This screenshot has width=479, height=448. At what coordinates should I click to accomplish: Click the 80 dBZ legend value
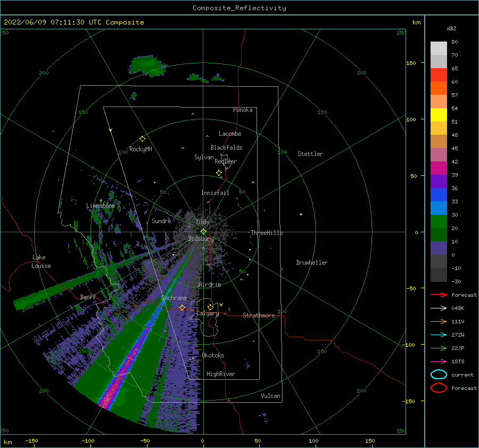[x=455, y=42]
